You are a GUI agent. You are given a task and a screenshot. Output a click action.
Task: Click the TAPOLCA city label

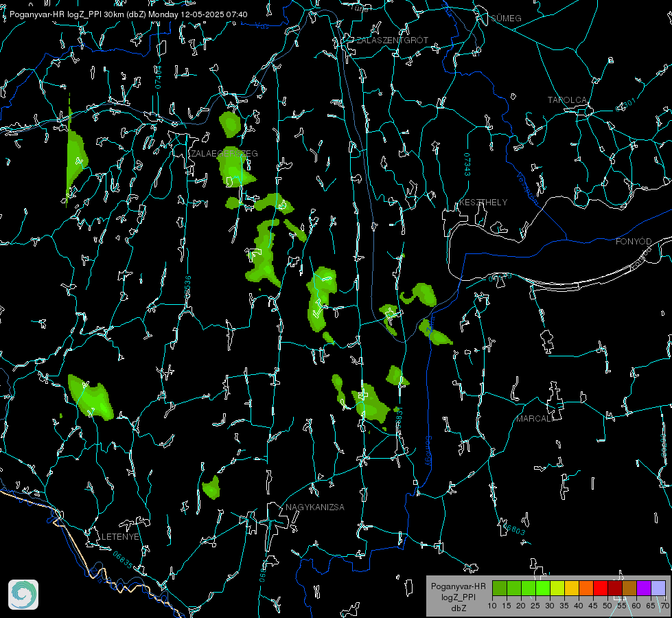click(567, 100)
